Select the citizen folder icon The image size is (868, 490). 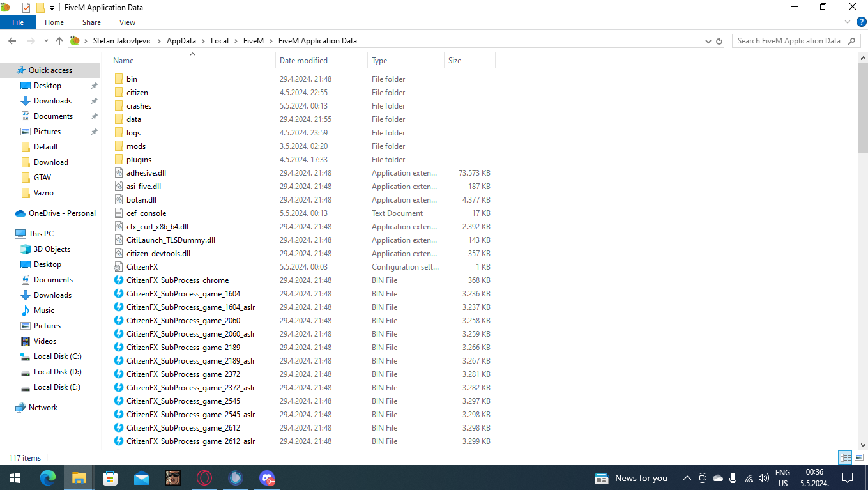[x=119, y=93]
